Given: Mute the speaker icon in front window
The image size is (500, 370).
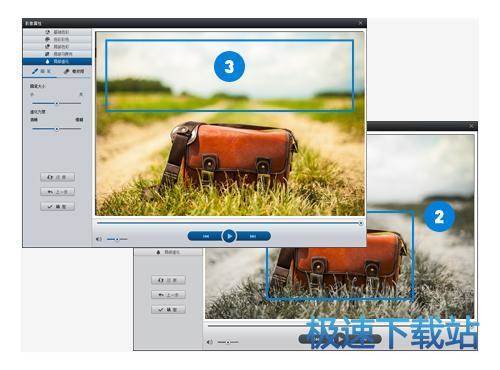Looking at the screenshot, I should pyautogui.click(x=99, y=239).
